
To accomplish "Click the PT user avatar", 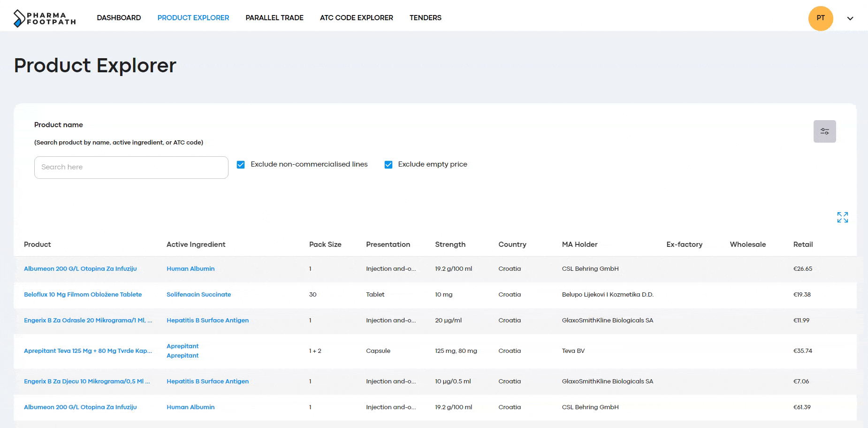I will point(820,18).
